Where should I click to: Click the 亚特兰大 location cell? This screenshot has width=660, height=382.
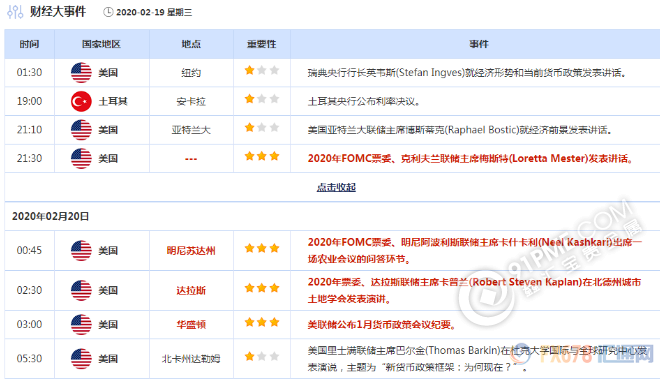click(191, 130)
